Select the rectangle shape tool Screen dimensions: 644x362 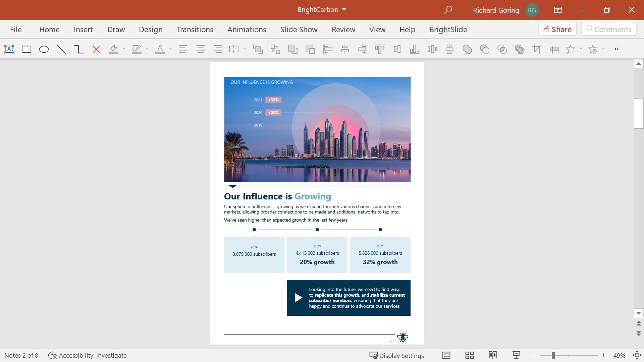[26, 49]
